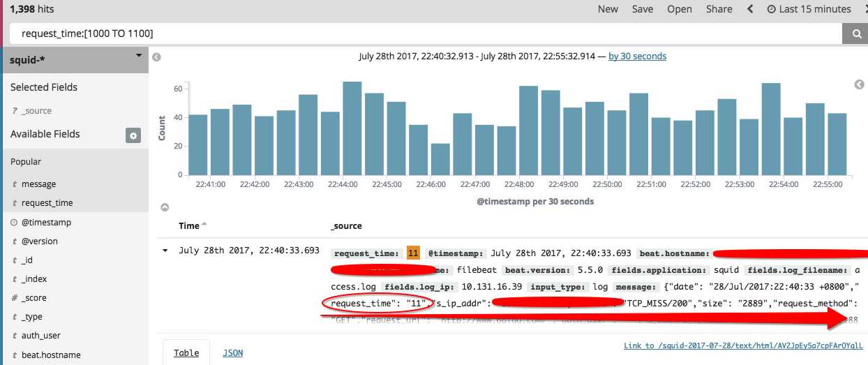Click the _source column header
This screenshot has height=365, width=868.
click(x=346, y=225)
